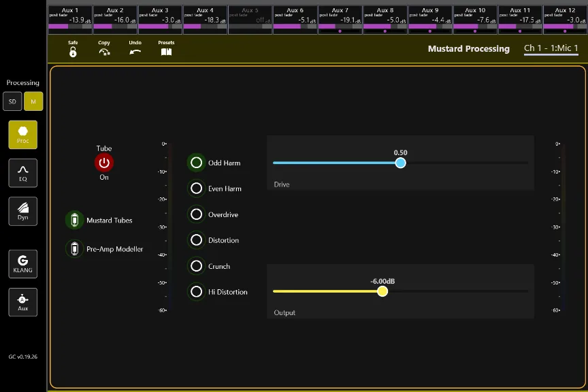Select the Odd Harm radio option
The image size is (588, 392).
pyautogui.click(x=196, y=163)
